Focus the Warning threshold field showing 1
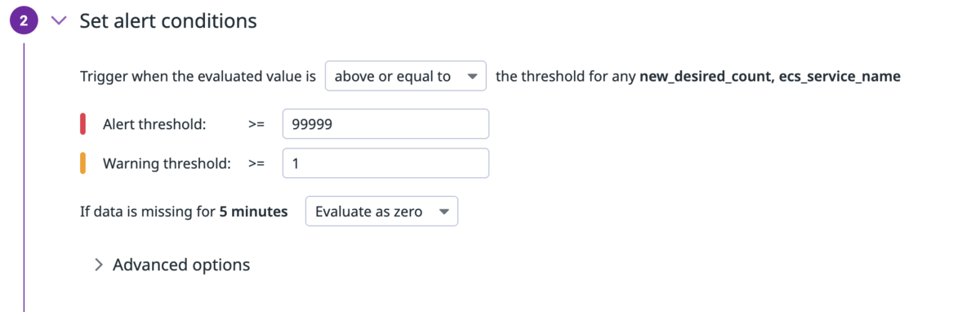This screenshot has width=980, height=312. [x=385, y=163]
